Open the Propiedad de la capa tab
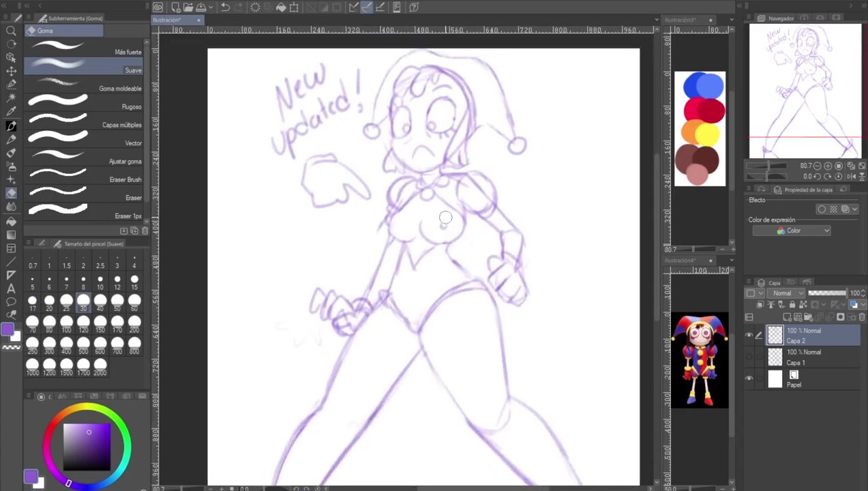Image resolution: width=868 pixels, height=491 pixels. [x=808, y=190]
